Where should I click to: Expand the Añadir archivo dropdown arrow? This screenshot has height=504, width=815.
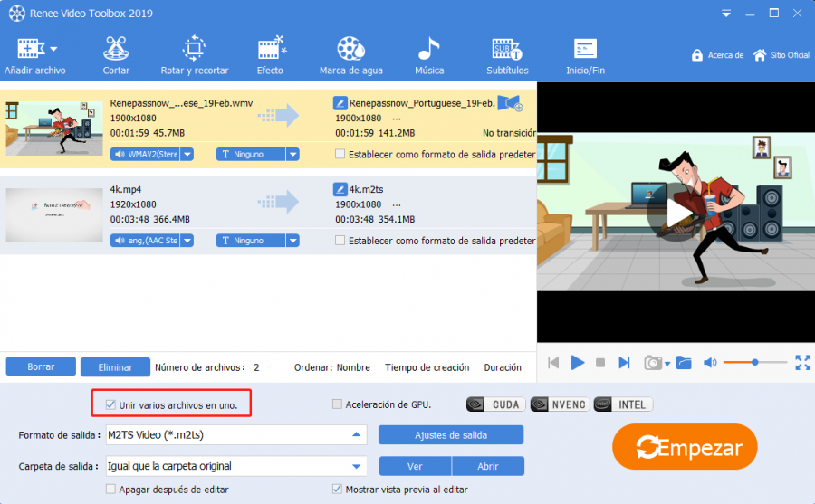point(53,50)
